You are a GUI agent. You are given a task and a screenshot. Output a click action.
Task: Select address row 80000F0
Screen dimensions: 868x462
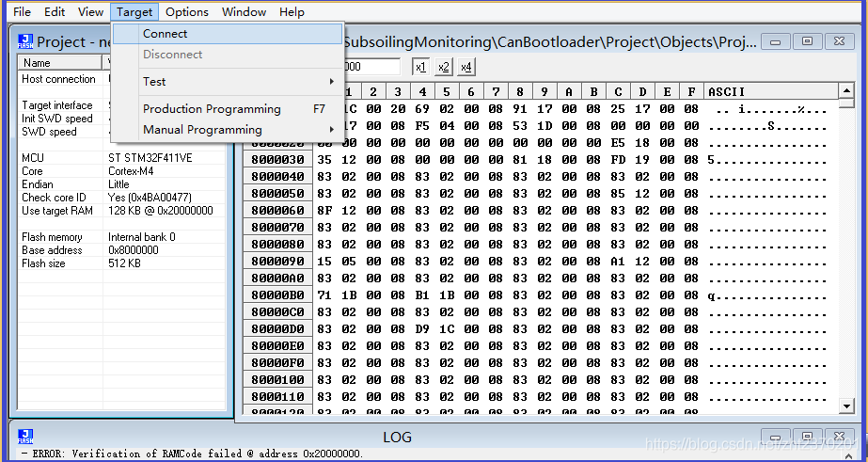point(278,363)
